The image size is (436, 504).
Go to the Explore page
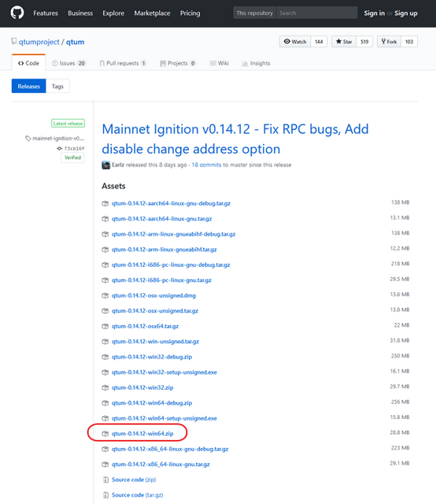(113, 13)
